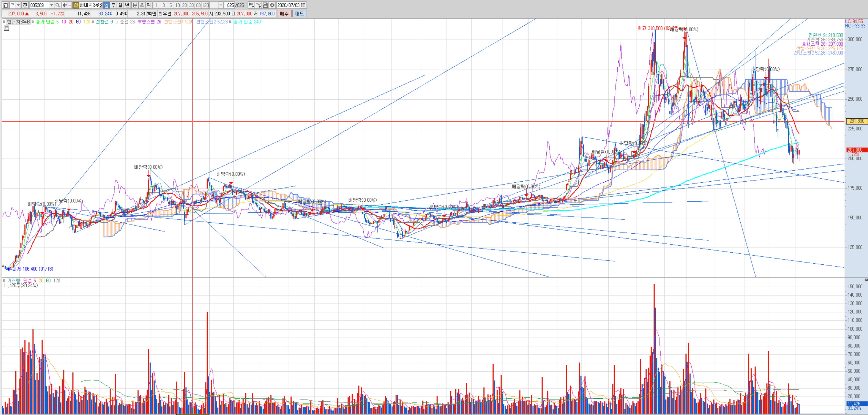
Task: Select the 60 interval button in toolbar
Action: coord(198,5)
